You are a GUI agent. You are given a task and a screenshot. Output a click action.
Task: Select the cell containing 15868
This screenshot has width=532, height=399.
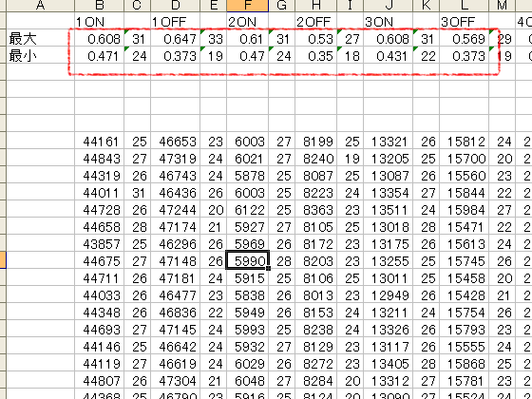(x=465, y=363)
